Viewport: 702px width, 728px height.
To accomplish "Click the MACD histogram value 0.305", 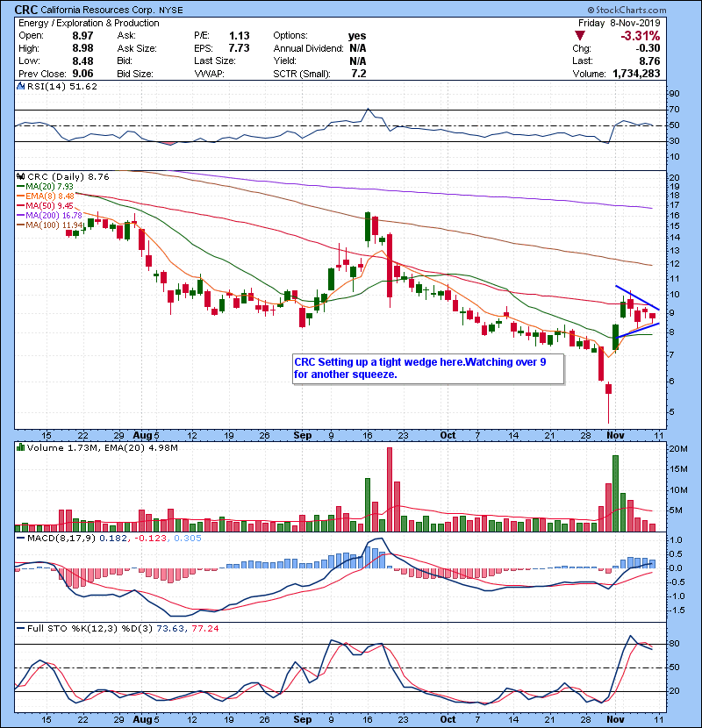I will (x=187, y=539).
